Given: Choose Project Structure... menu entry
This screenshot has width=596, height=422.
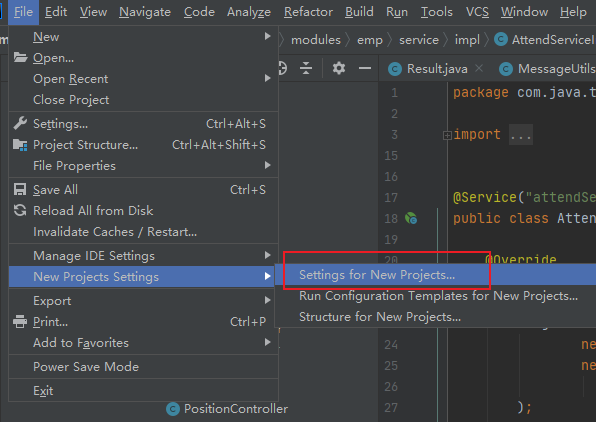Looking at the screenshot, I should (x=144, y=145).
